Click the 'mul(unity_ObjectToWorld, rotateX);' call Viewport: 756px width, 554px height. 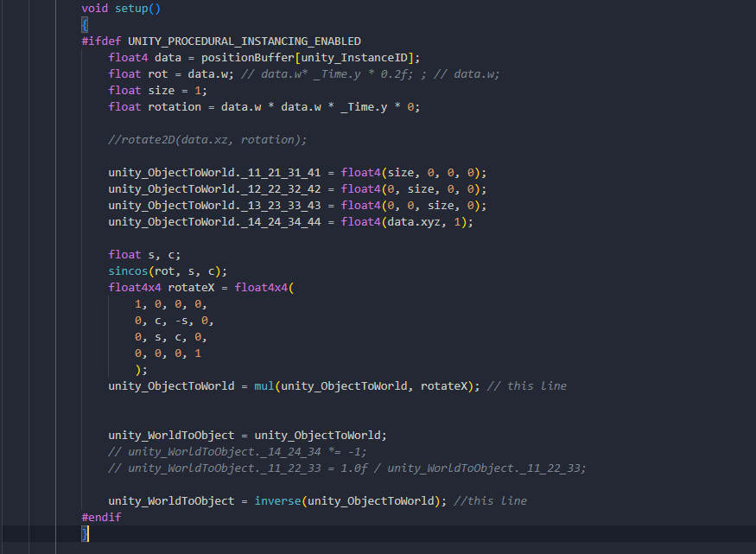tap(367, 385)
